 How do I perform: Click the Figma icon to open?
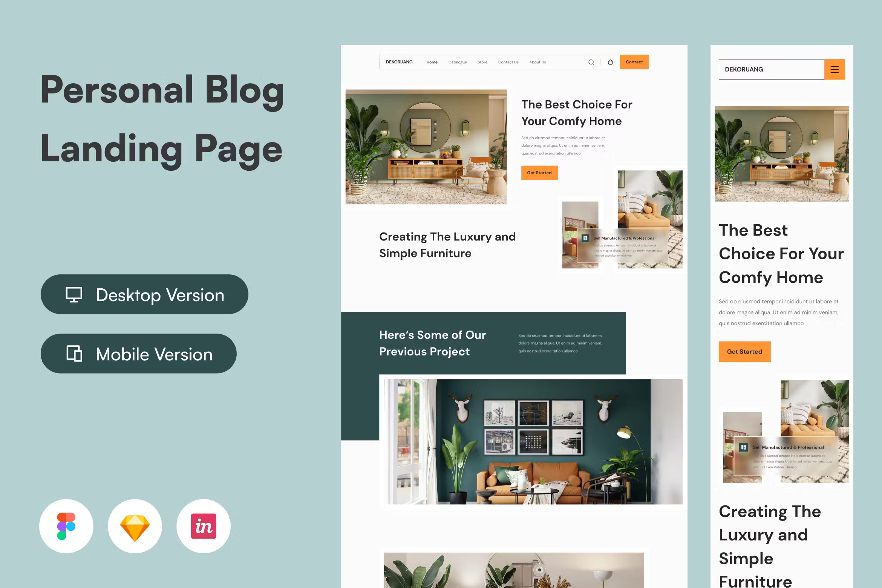66,526
